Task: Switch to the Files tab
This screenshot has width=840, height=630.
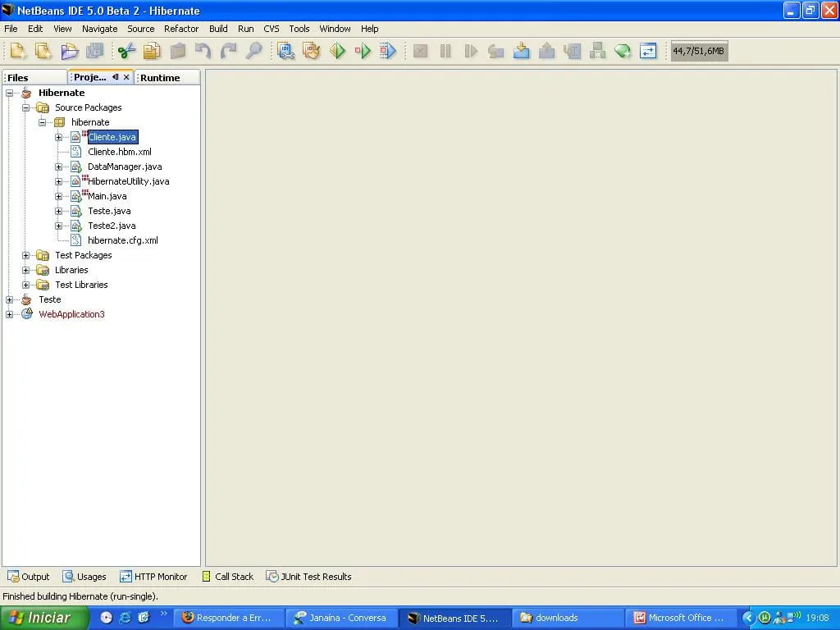Action: (x=34, y=78)
